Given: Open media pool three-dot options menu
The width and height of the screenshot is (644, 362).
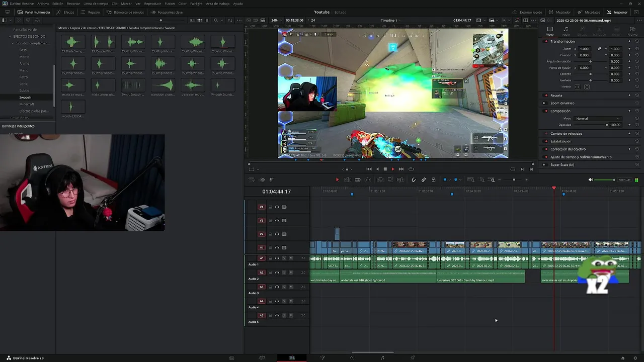Looking at the screenshot, I should [239, 20].
